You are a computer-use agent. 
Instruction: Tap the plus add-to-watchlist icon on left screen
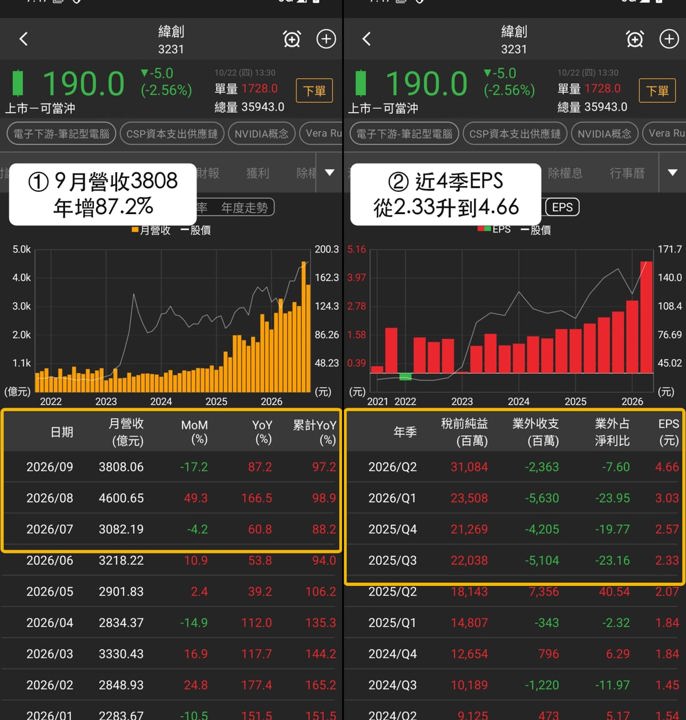click(326, 39)
